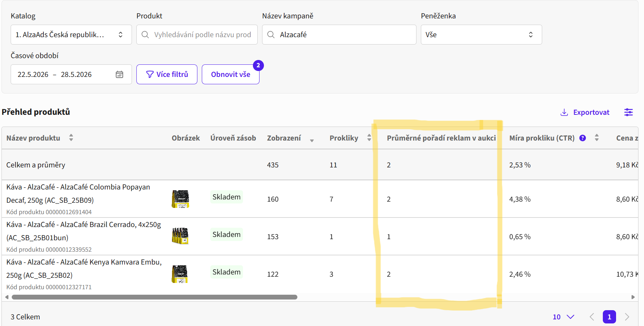Image resolution: width=644 pixels, height=326 pixels.
Task: Click impressions value 153
Action: pyautogui.click(x=273, y=237)
